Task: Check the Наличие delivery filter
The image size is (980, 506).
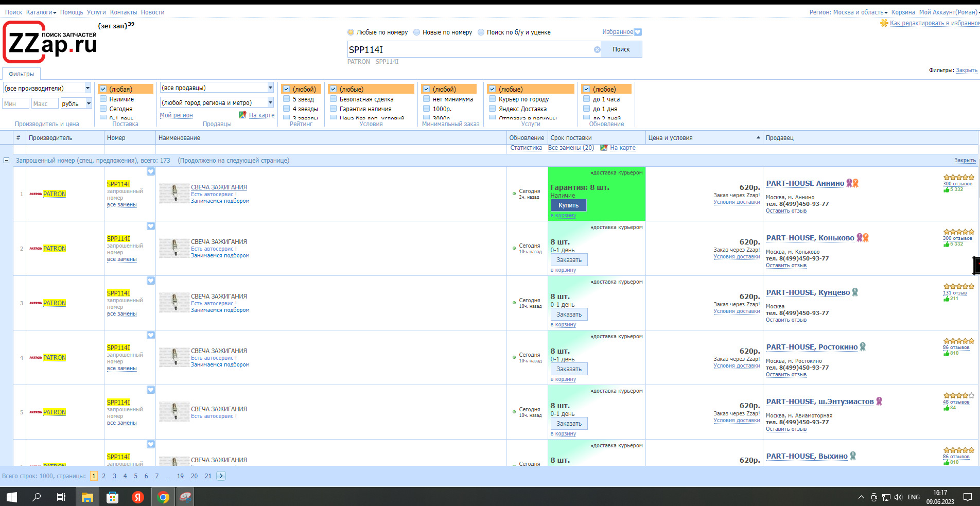Action: (103, 99)
